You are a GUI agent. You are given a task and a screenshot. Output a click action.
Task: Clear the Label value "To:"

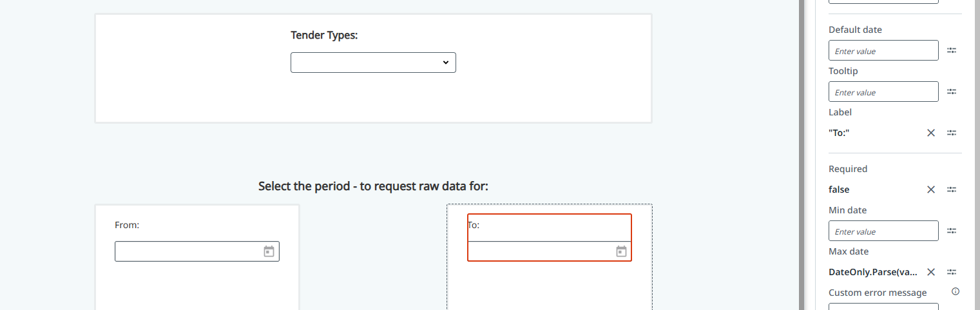[x=930, y=133]
